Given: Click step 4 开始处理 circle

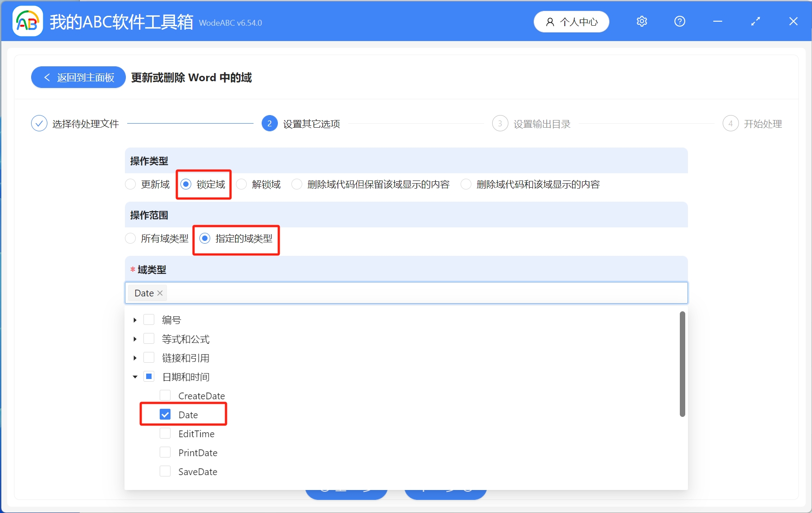Looking at the screenshot, I should click(731, 123).
